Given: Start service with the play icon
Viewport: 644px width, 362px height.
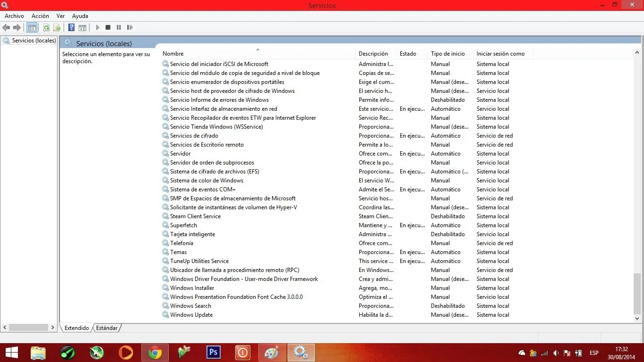Looking at the screenshot, I should pos(98,28).
